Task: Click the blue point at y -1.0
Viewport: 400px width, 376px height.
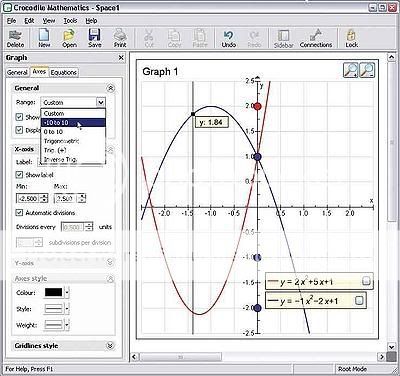Action: point(257,257)
